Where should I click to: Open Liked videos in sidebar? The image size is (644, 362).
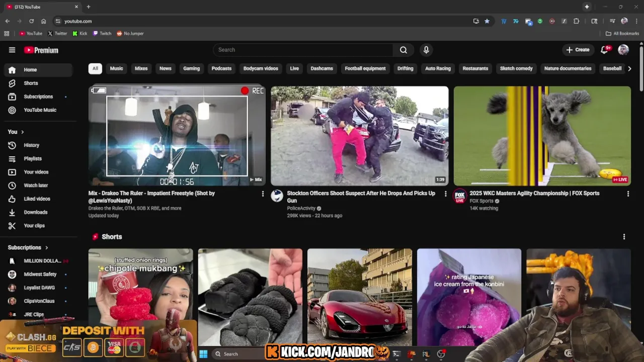pyautogui.click(x=38, y=199)
